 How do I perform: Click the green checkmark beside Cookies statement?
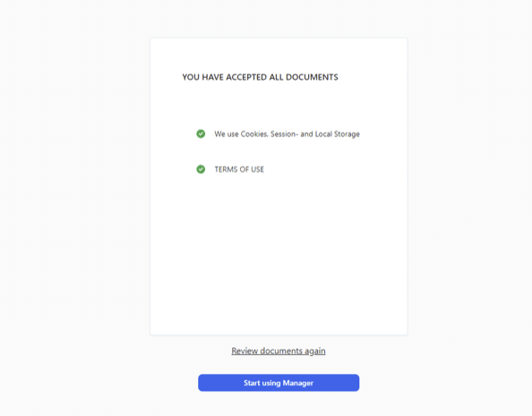point(201,134)
